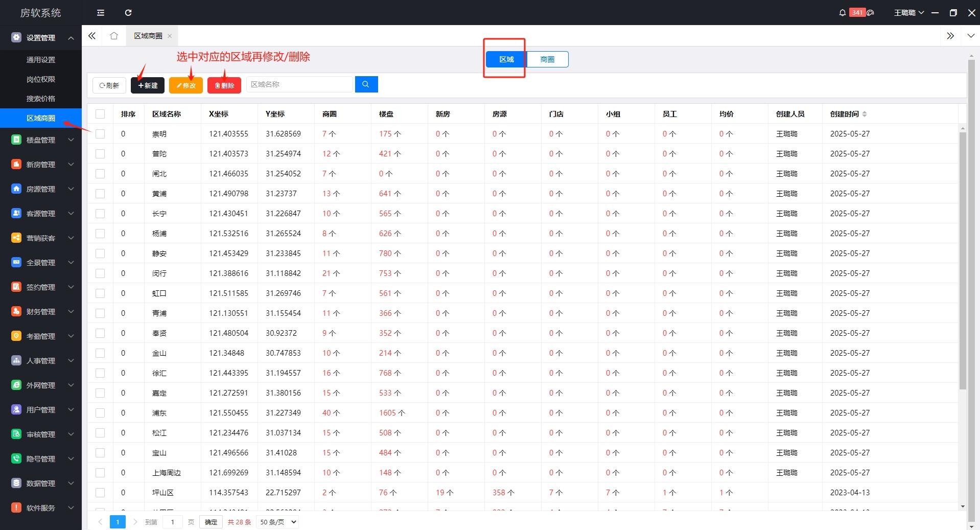Open the 50 条/页 page size dropdown
This screenshot has width=980, height=530.
(278, 522)
